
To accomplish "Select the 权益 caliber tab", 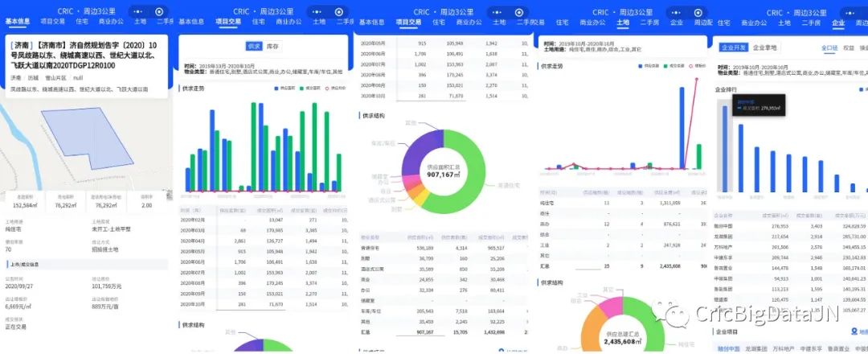I will pos(849,48).
